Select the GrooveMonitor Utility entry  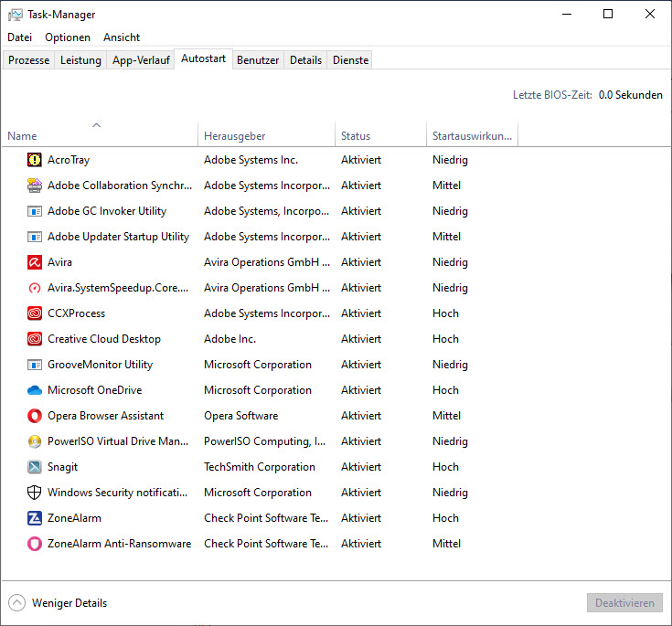[100, 365]
